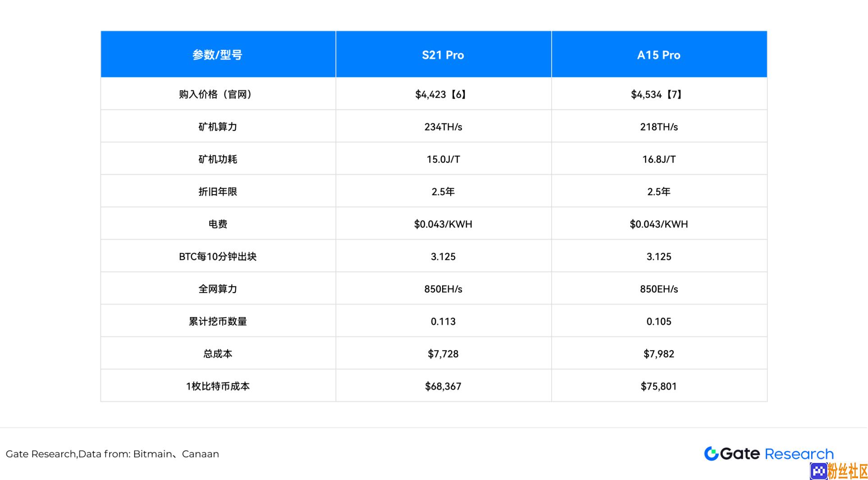
Task: Select the 15.0J/T value
Action: click(443, 159)
